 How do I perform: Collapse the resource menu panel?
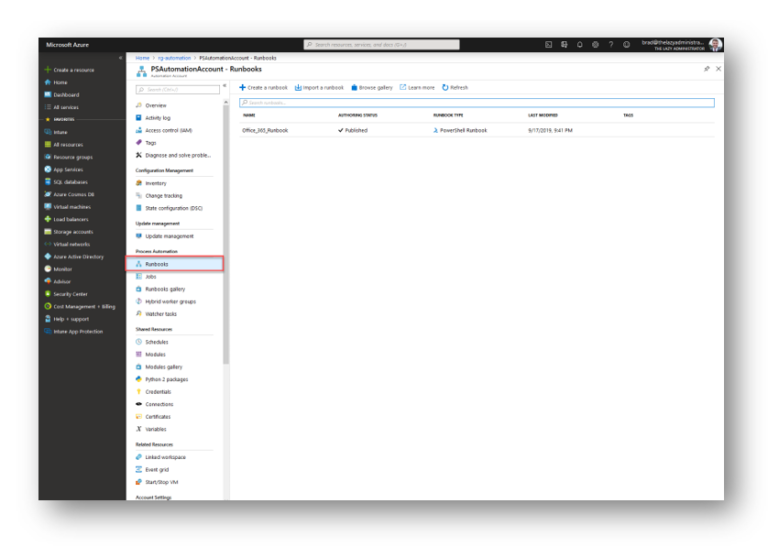pyautogui.click(x=224, y=85)
